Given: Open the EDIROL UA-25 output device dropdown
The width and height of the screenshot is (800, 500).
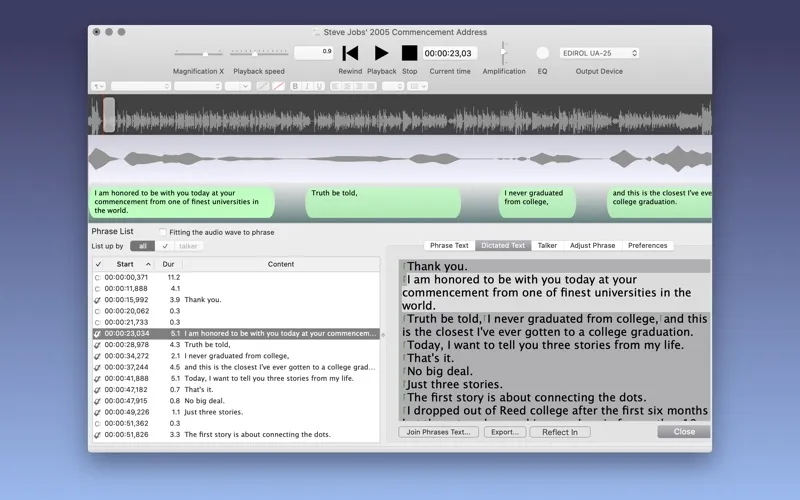Looking at the screenshot, I should coord(599,53).
